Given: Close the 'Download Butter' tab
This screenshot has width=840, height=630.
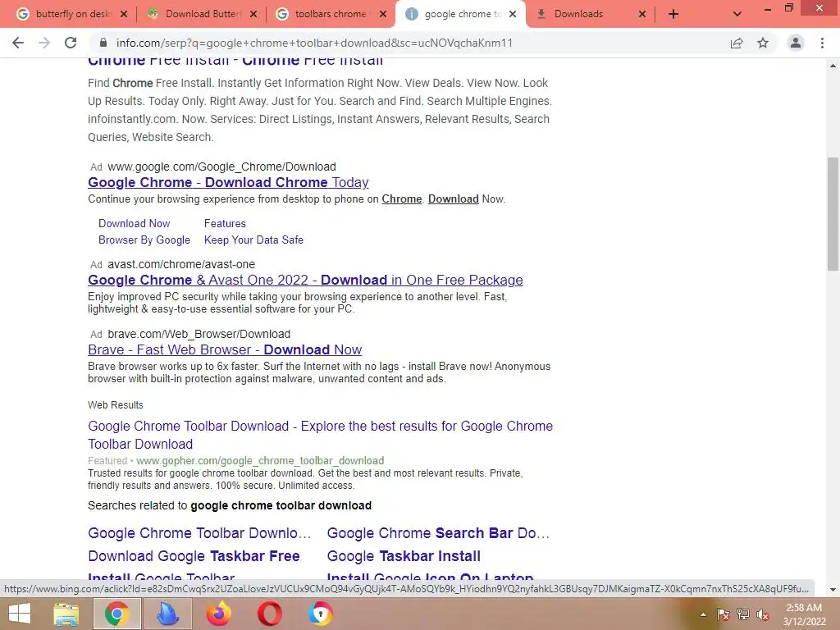Looking at the screenshot, I should click(x=253, y=14).
